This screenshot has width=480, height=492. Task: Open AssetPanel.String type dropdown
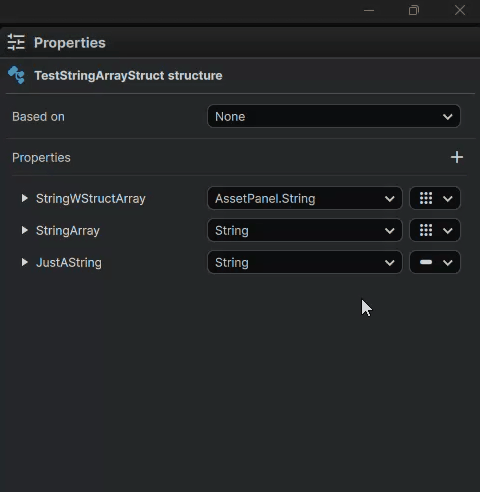[305, 198]
